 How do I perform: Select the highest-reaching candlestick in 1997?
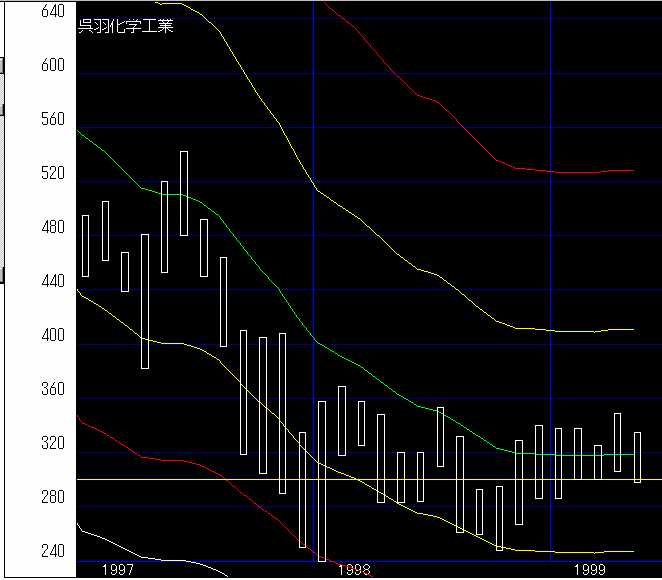click(184, 193)
